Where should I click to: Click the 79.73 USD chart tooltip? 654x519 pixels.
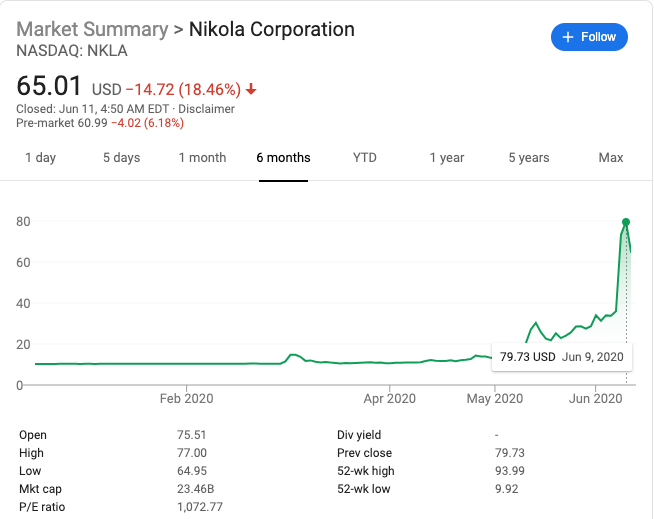point(562,356)
